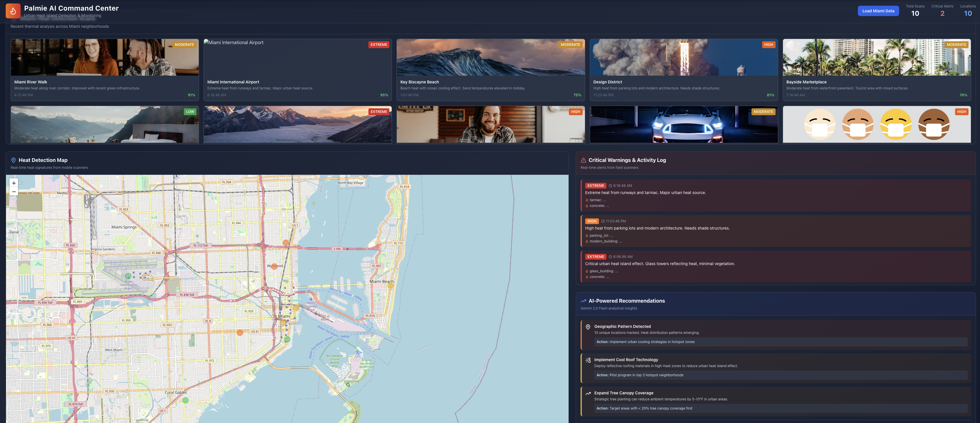Open the Key Biscayne Beach wave thumbnail

click(490, 57)
